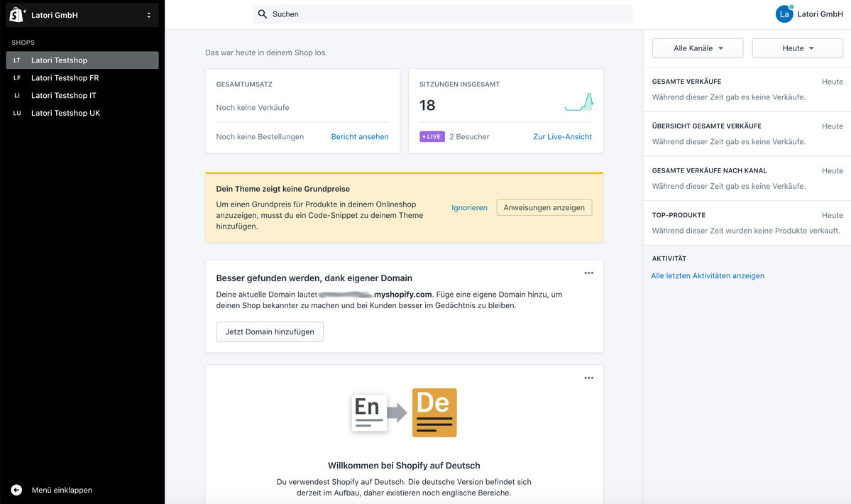
Task: Click the SHOPS section heading
Action: tap(23, 43)
